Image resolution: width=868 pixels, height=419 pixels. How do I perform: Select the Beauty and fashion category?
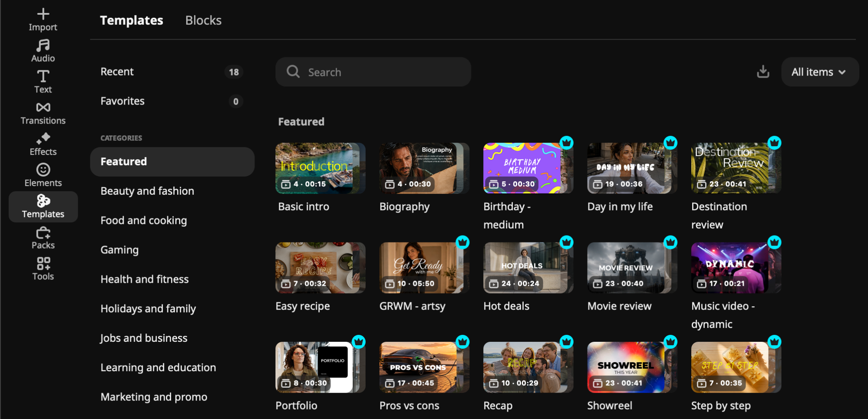tap(172, 191)
